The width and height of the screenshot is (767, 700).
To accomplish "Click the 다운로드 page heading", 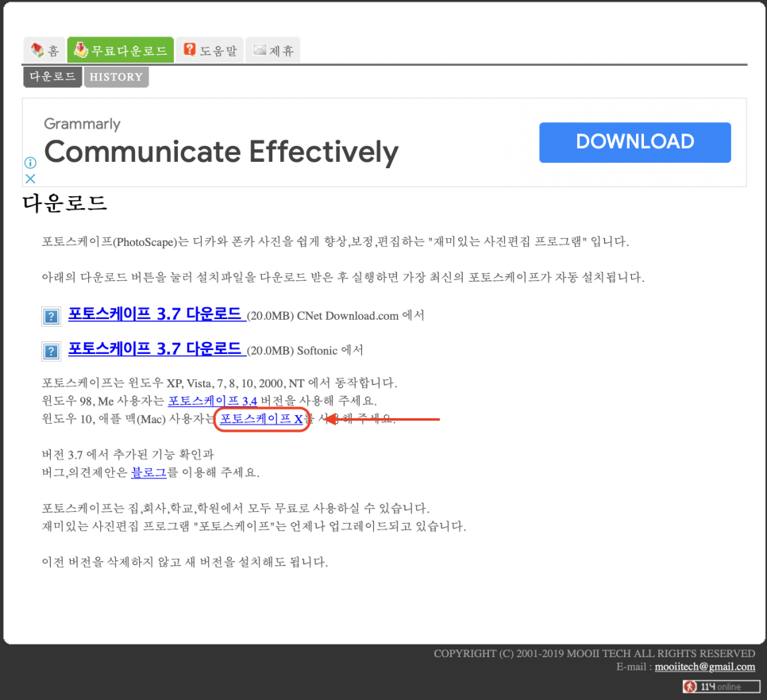I will click(x=64, y=203).
